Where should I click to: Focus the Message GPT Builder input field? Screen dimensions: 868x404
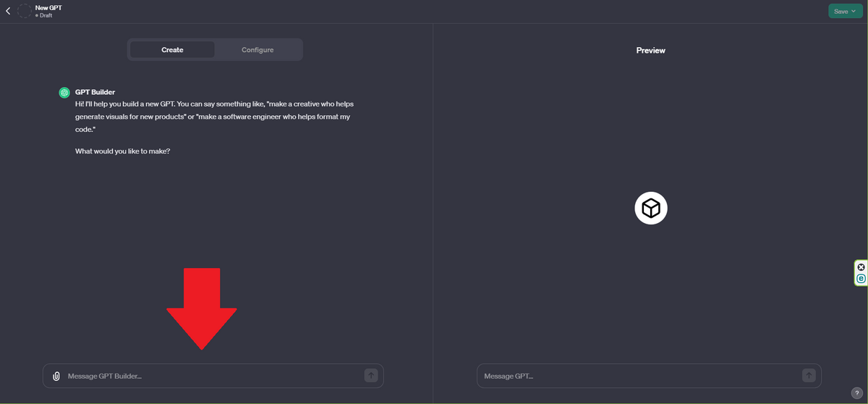pyautogui.click(x=213, y=376)
